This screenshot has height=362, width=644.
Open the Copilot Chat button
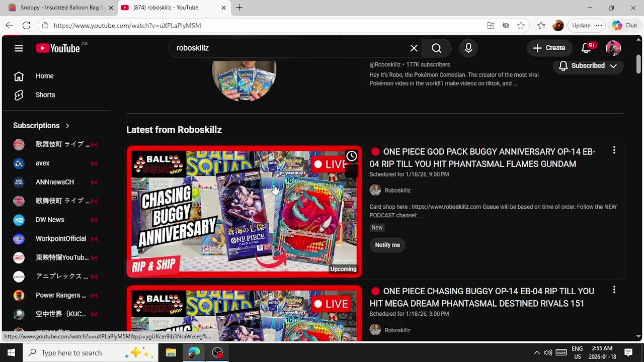624,25
